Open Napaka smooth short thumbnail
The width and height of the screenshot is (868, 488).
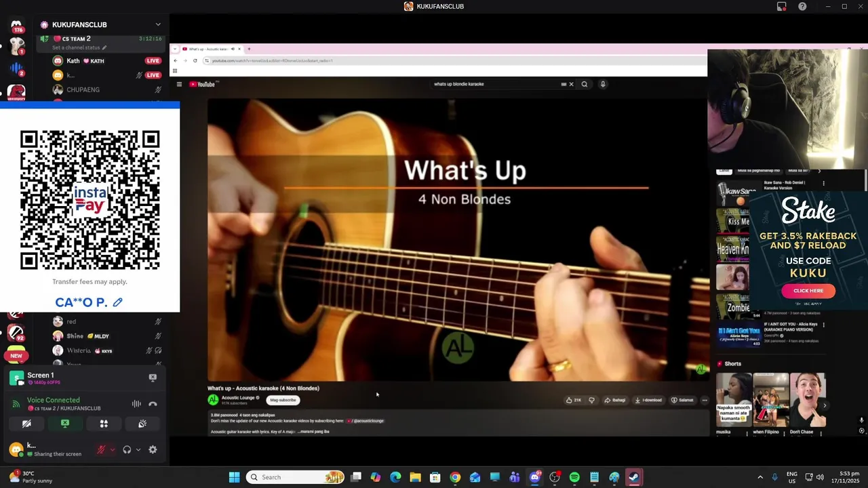pos(734,399)
